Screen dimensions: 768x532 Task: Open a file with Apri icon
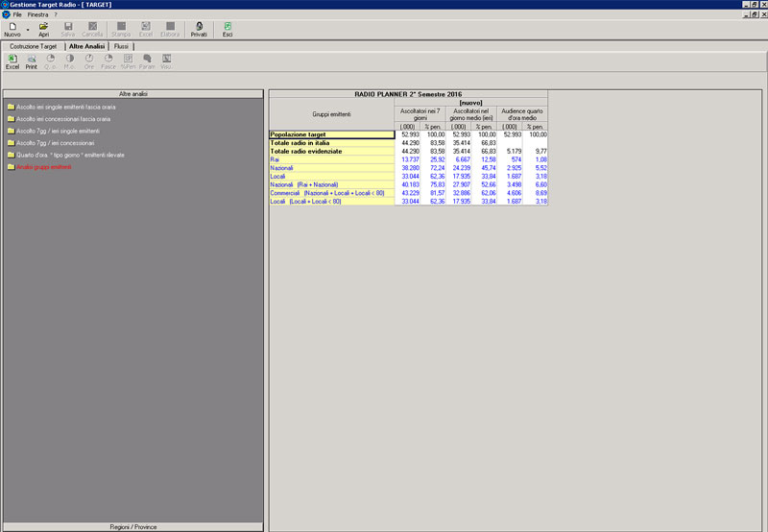pyautogui.click(x=43, y=29)
